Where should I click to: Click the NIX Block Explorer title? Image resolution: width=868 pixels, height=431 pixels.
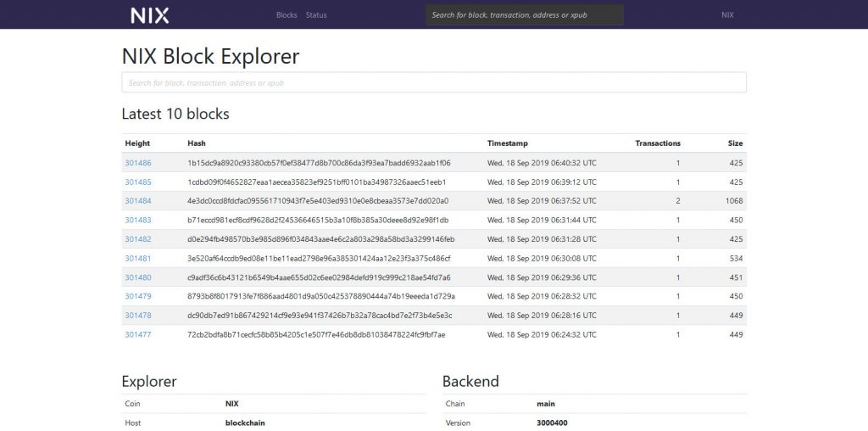[210, 57]
